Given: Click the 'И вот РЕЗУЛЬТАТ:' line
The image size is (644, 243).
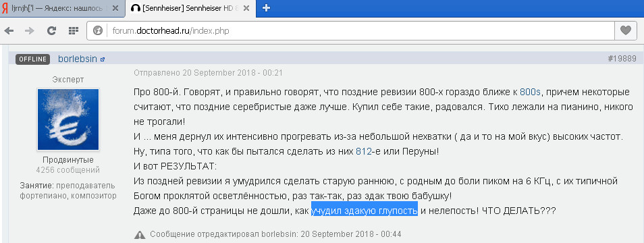Looking at the screenshot, I should (x=175, y=167).
